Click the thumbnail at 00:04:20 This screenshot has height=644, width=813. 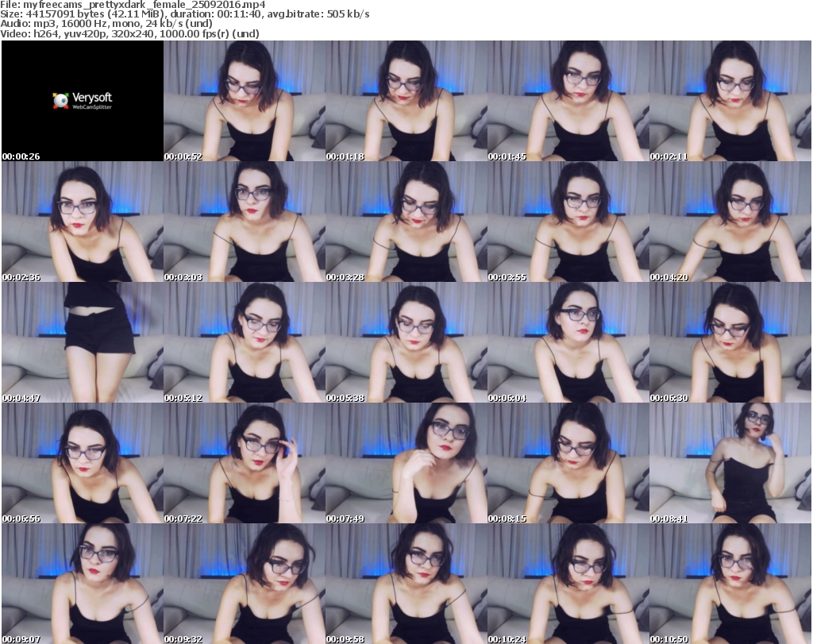tap(730, 222)
